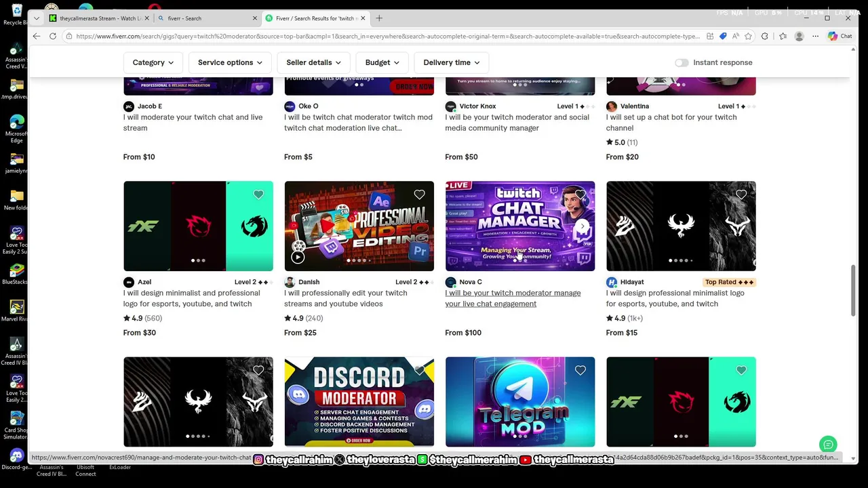Click page vertical scrollbar thumb
Image resolution: width=868 pixels, height=488 pixels.
(x=854, y=290)
